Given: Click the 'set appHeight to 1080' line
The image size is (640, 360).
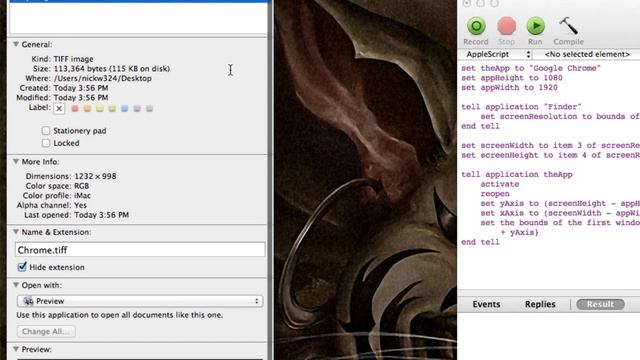Looking at the screenshot, I should click(512, 78).
